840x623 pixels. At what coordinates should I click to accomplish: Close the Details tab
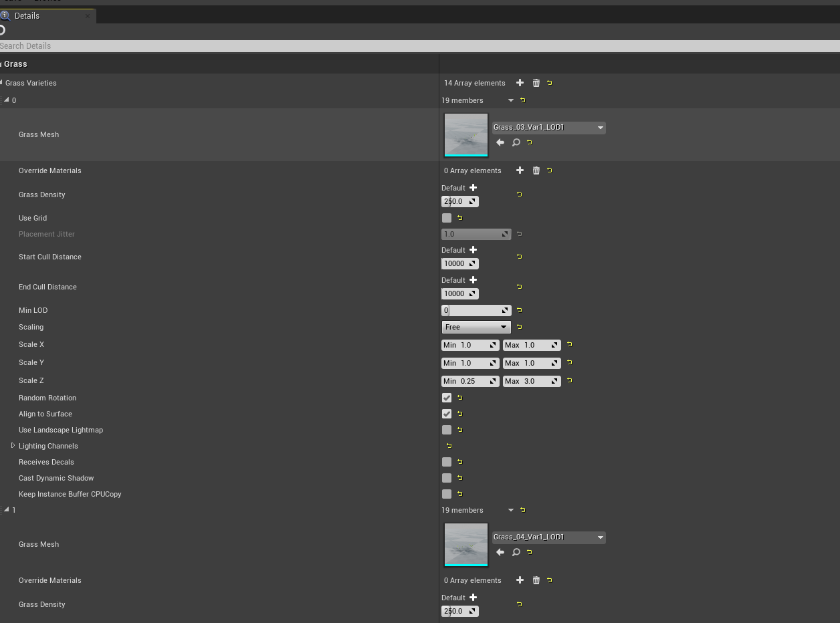87,16
